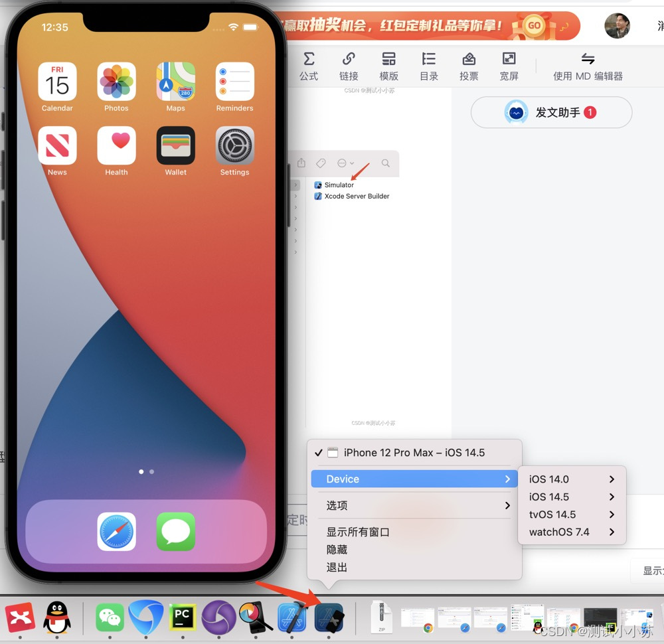Open Messages from the iPhone dock
The width and height of the screenshot is (664, 644).
pos(176,531)
